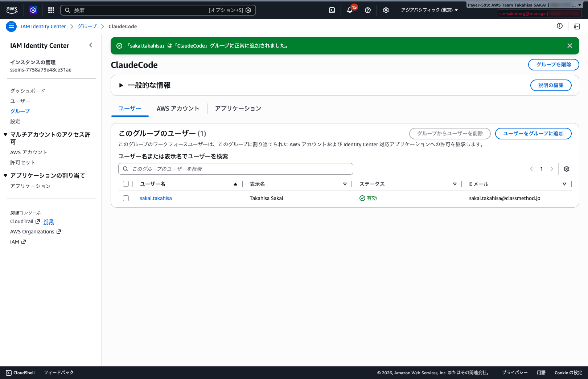The width and height of the screenshot is (588, 379).
Task: Open table preferences gear icon
Action: tap(567, 169)
